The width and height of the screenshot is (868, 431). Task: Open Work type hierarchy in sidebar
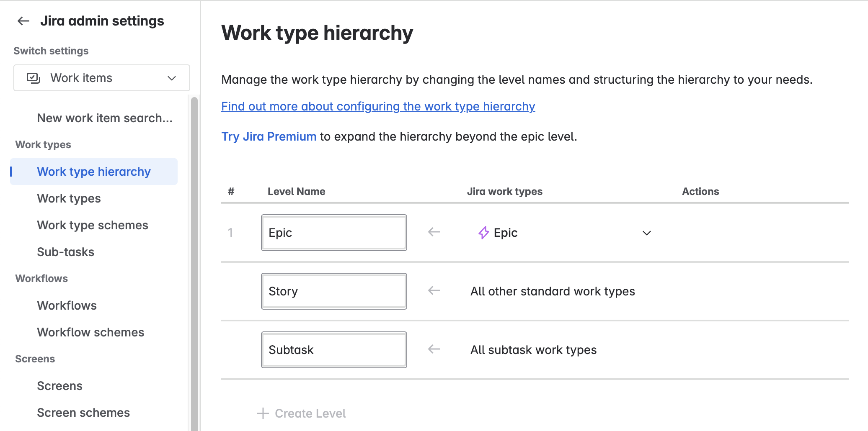[94, 172]
